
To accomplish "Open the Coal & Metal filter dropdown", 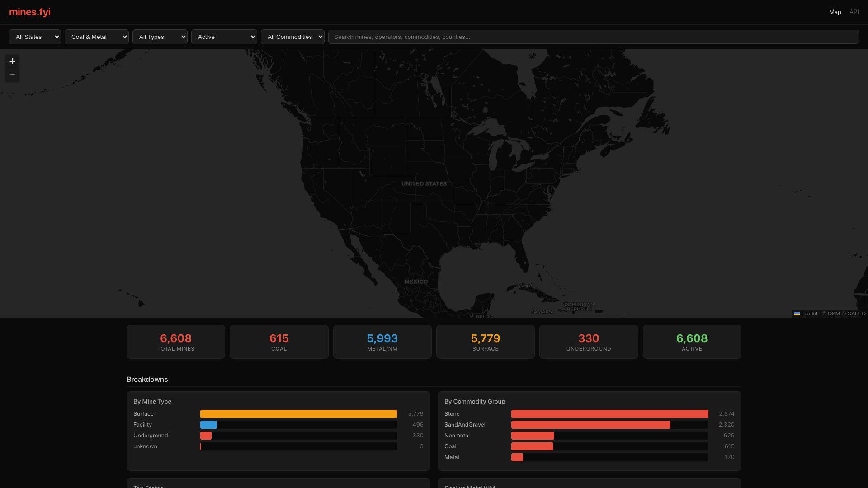I will pyautogui.click(x=97, y=37).
